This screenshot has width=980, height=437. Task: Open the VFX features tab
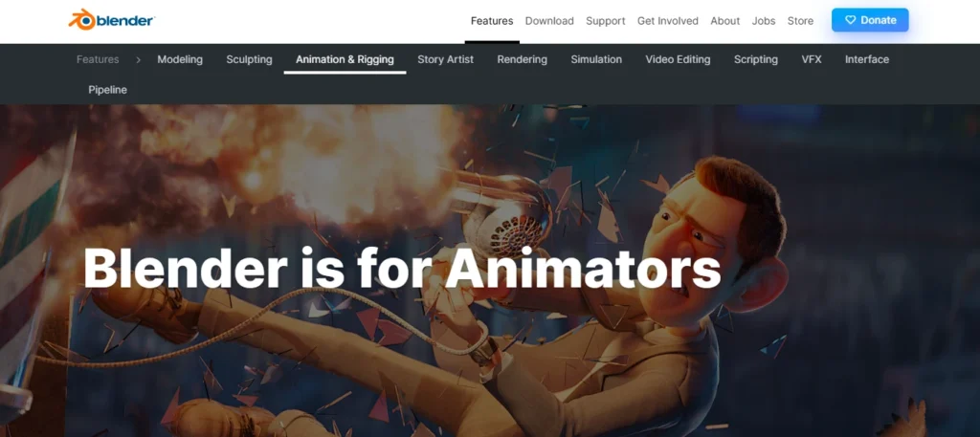pos(812,59)
